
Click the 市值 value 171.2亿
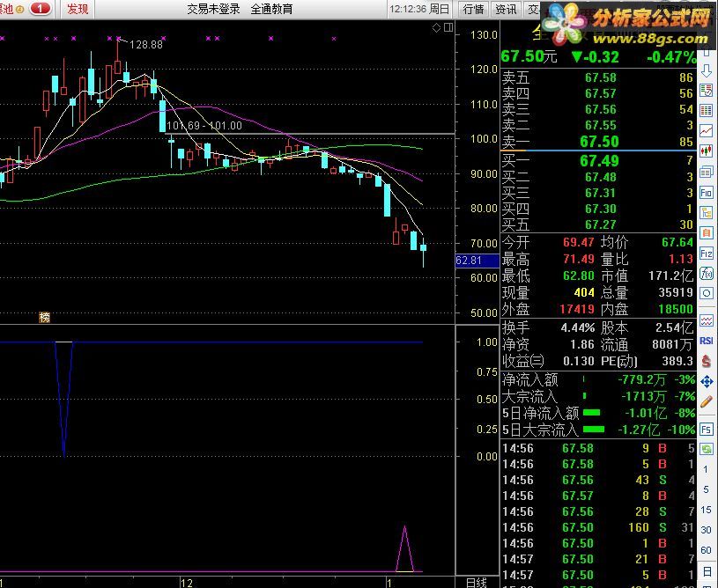tap(670, 276)
